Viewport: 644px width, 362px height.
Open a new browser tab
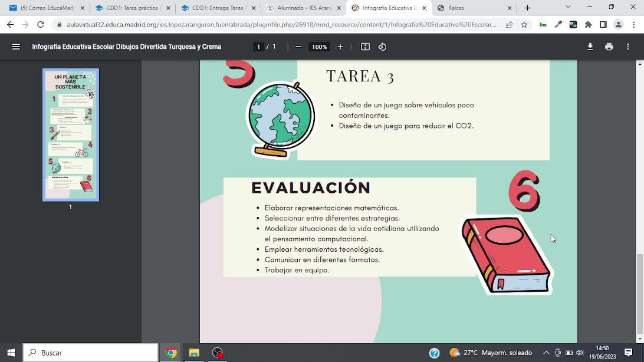tap(527, 8)
